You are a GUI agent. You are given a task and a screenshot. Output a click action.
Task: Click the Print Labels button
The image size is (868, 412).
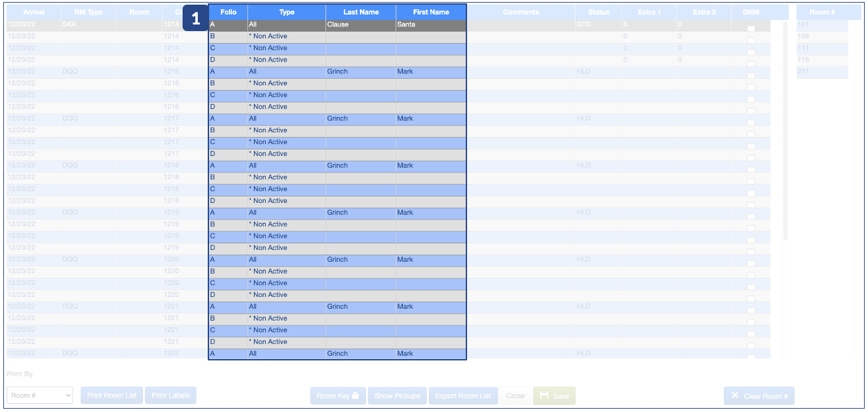[171, 395]
